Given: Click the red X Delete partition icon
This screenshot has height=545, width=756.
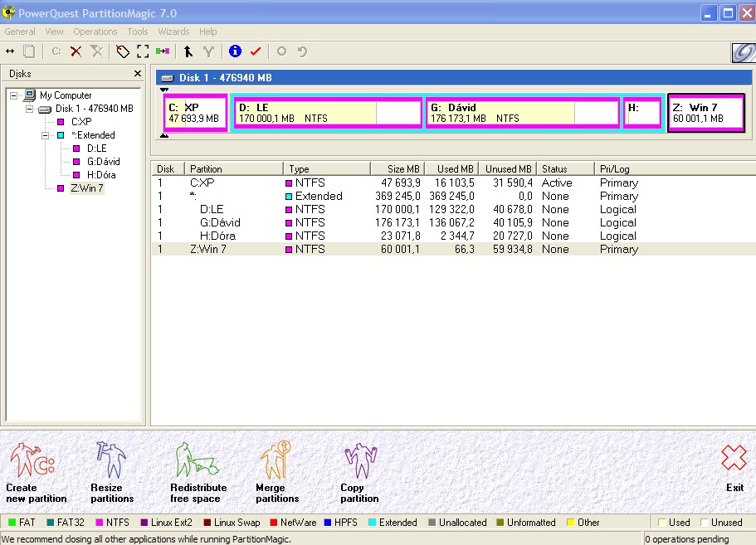Looking at the screenshot, I should 76,51.
